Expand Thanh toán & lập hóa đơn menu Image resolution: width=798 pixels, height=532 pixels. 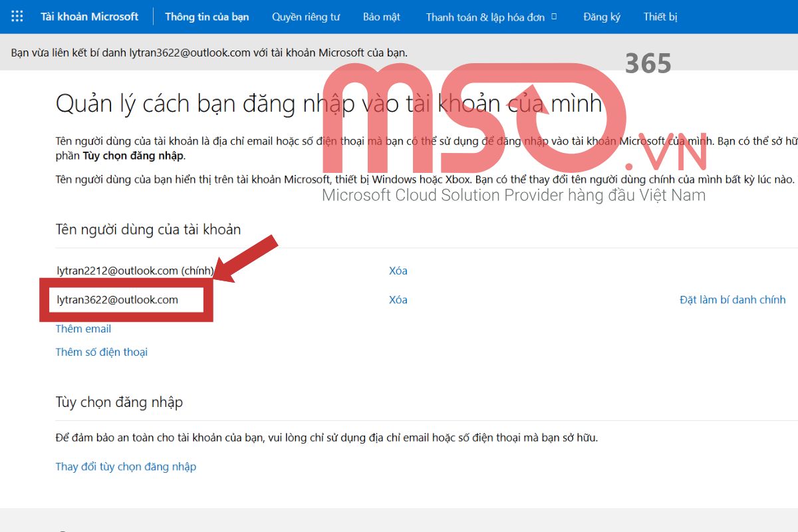tap(491, 17)
